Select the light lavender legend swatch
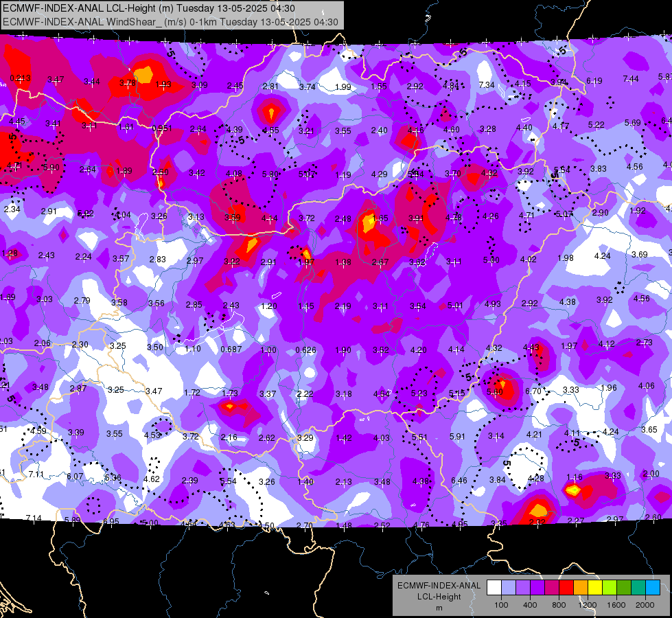 [x=509, y=588]
